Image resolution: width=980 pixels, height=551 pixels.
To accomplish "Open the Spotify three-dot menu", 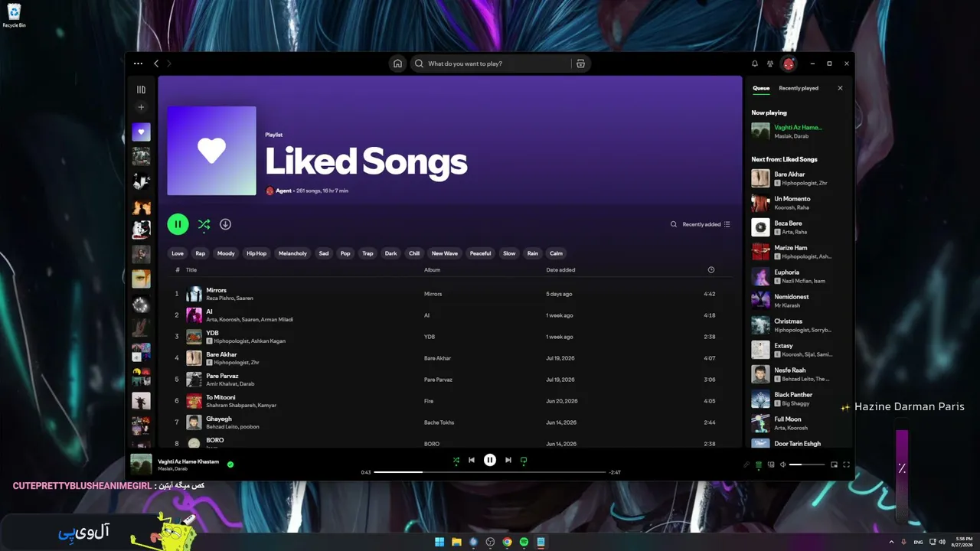I will pos(138,64).
